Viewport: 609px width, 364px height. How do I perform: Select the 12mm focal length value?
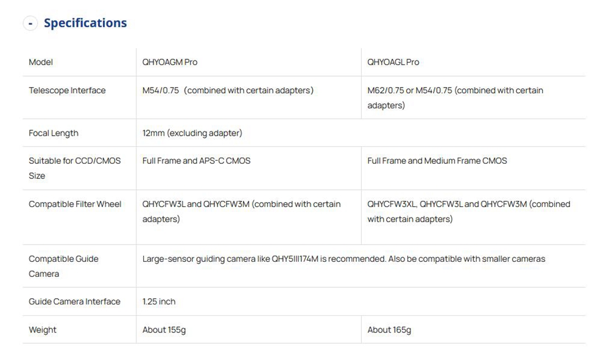pos(192,133)
